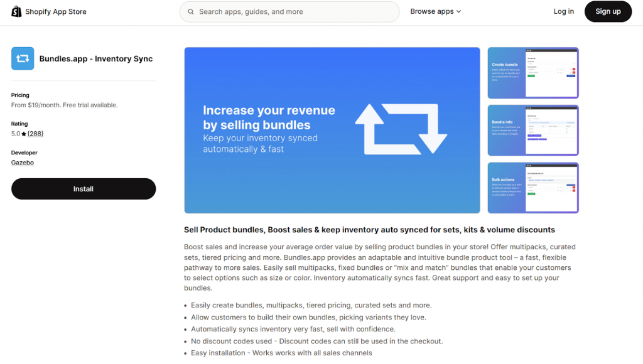This screenshot has width=643, height=364.
Task: Open the Bundle info screenshot thumbnail
Action: (532, 130)
